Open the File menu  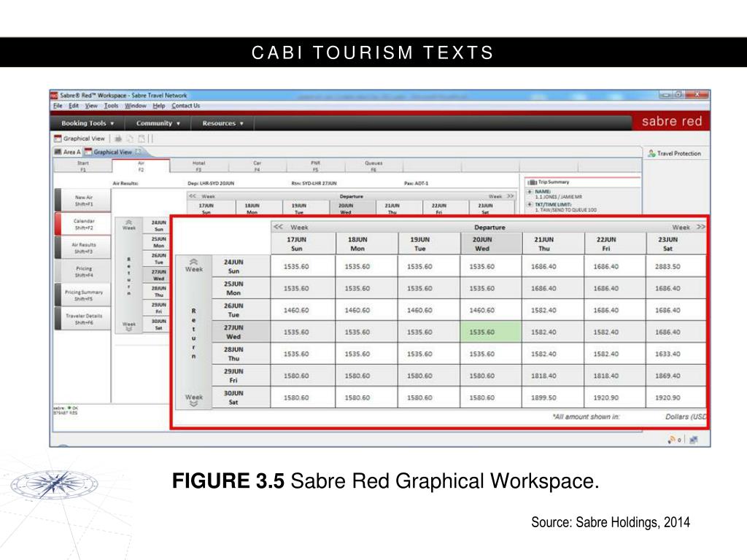pos(58,106)
